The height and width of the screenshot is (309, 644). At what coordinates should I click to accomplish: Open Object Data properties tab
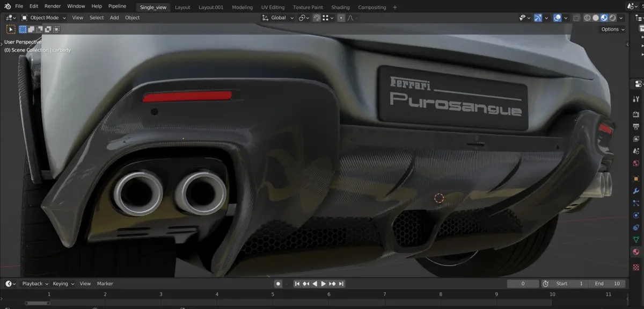(636, 240)
